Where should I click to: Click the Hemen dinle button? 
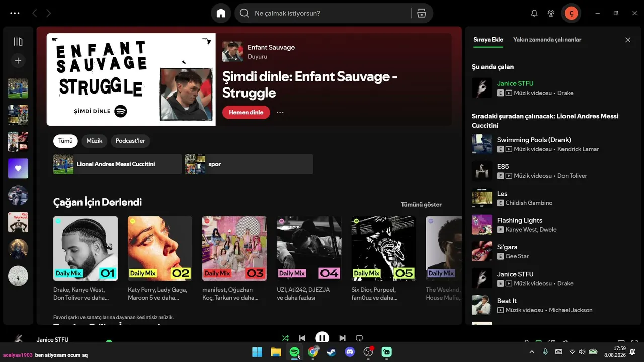click(246, 112)
